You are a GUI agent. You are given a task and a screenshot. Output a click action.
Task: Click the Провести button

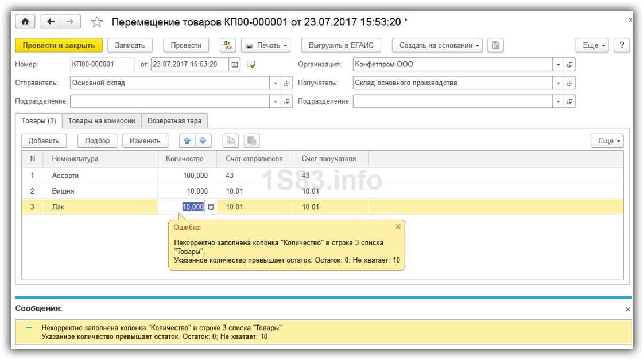pos(186,45)
